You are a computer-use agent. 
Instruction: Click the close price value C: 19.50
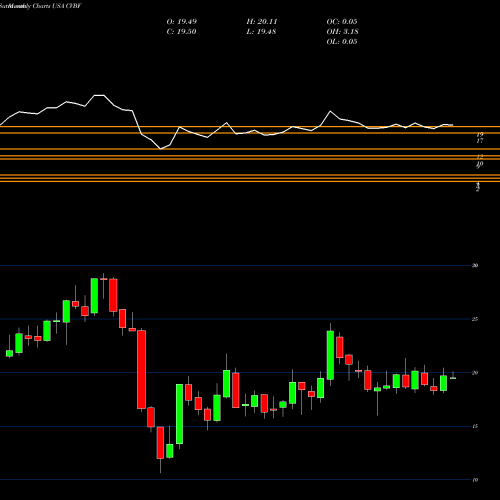[181, 32]
